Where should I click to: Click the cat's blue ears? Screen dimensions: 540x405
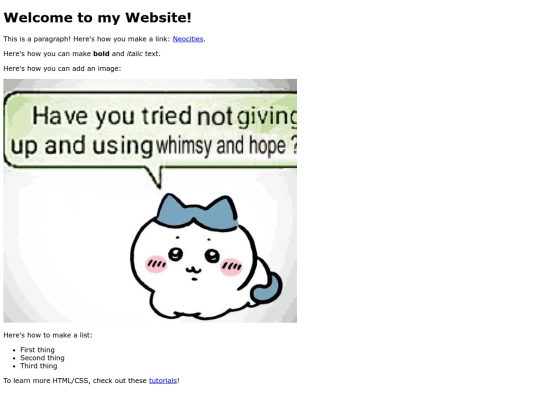pyautogui.click(x=197, y=212)
